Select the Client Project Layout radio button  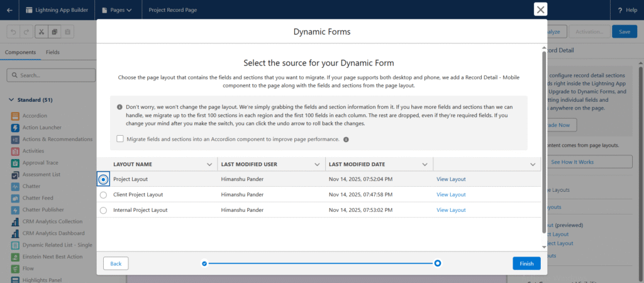(x=103, y=195)
